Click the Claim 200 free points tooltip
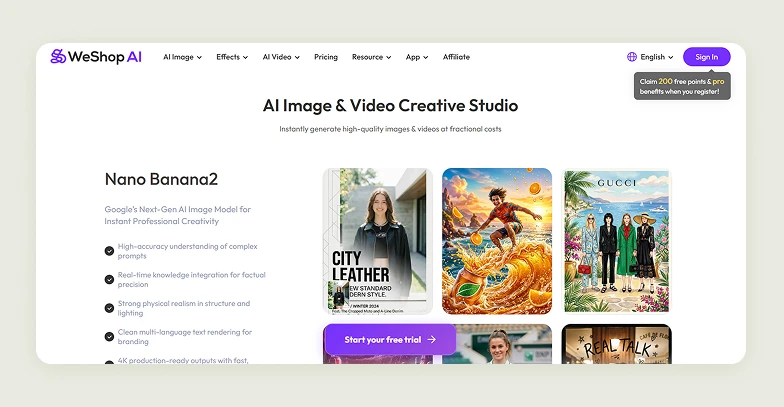Viewport: 784px width, 407px height. tap(682, 86)
